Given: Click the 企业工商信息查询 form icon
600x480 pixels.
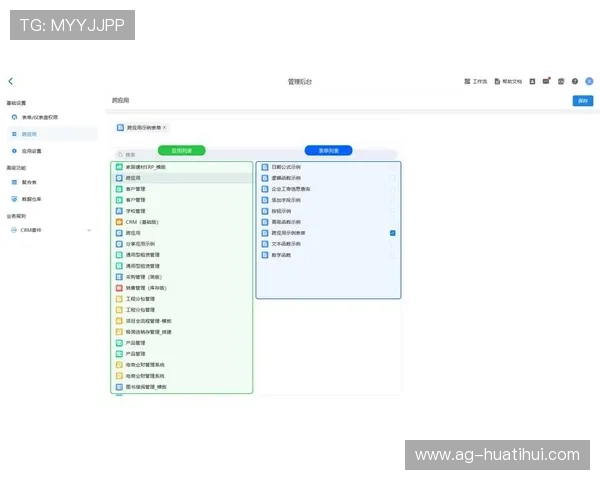Looking at the screenshot, I should [265, 189].
